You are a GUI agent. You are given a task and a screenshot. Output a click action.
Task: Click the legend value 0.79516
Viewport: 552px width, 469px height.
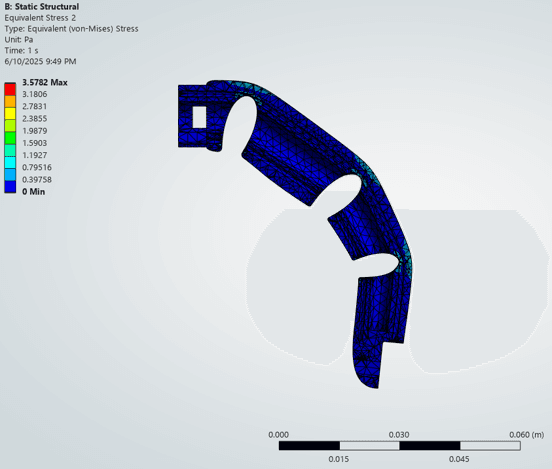(37, 167)
